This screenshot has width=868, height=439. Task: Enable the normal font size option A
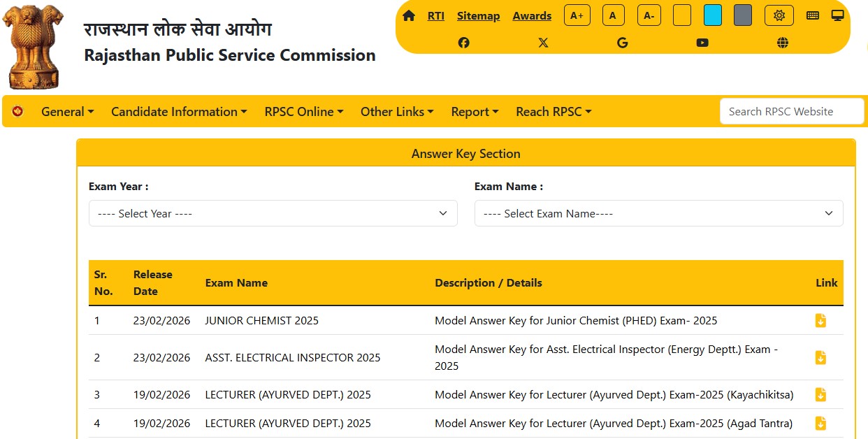tap(613, 14)
